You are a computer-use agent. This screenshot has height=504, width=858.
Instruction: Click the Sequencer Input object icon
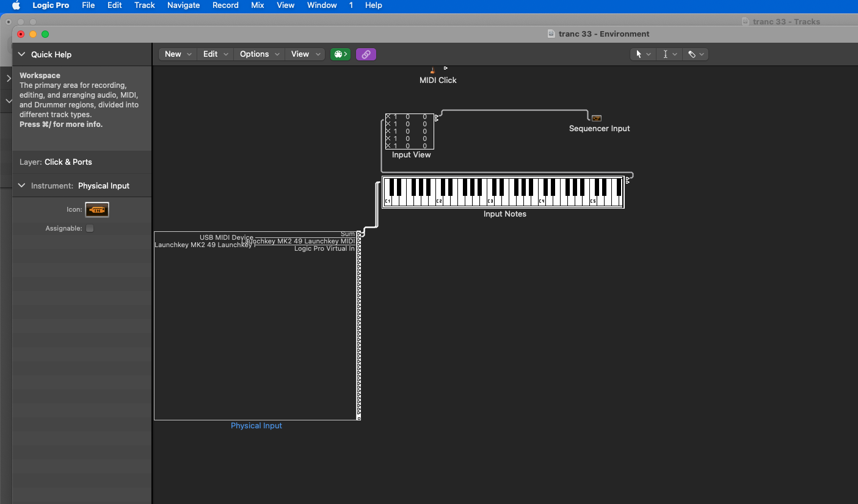[597, 118]
